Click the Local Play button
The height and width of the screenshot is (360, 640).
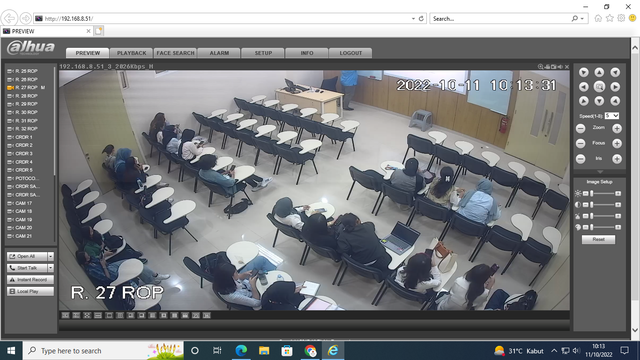30,291
